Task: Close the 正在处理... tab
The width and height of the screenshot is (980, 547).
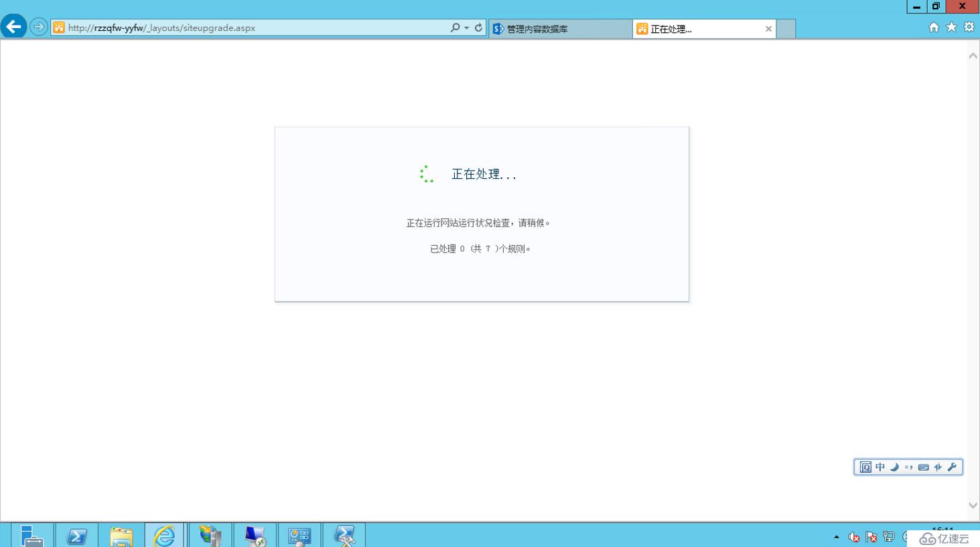Action: click(x=768, y=29)
